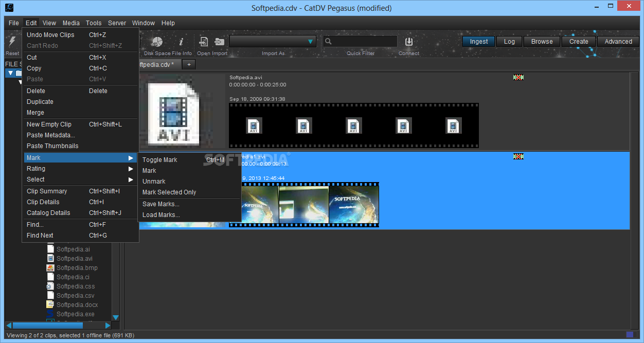
Task: Click file tree scroll left arrow
Action: (x=9, y=326)
